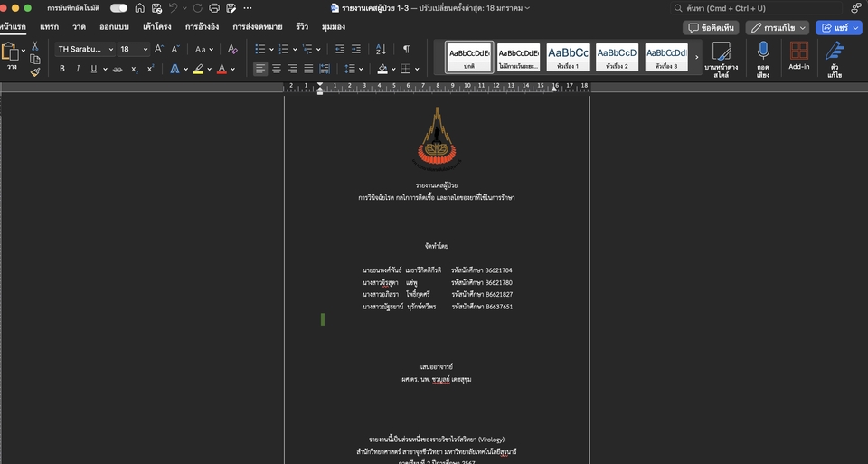Image resolution: width=868 pixels, height=464 pixels.
Task: Toggle Italic formatting
Action: click(78, 69)
